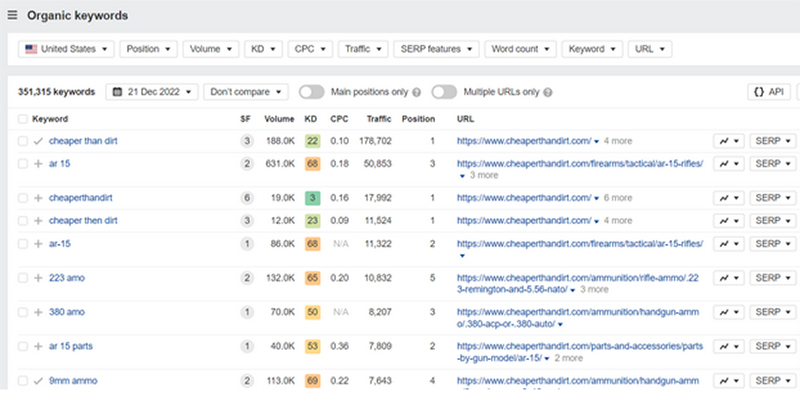Check the box for 223 amo row
The height and width of the screenshot is (401, 800).
[22, 278]
